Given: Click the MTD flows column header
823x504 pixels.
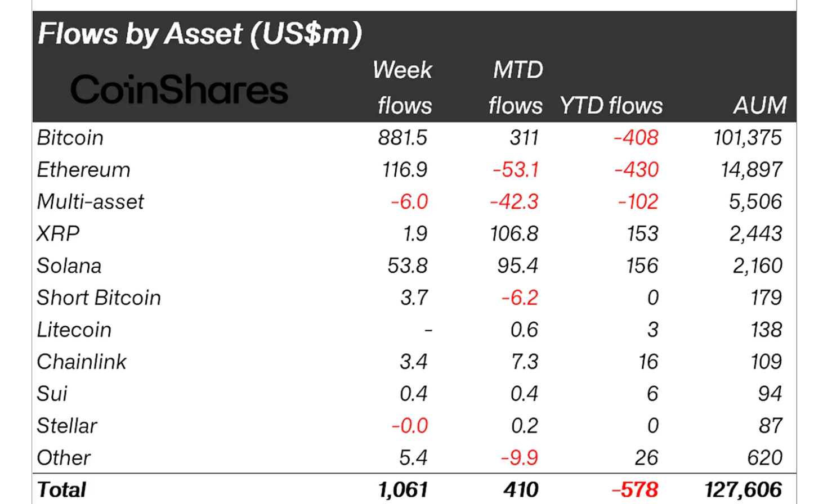Looking at the screenshot, I should (516, 87).
